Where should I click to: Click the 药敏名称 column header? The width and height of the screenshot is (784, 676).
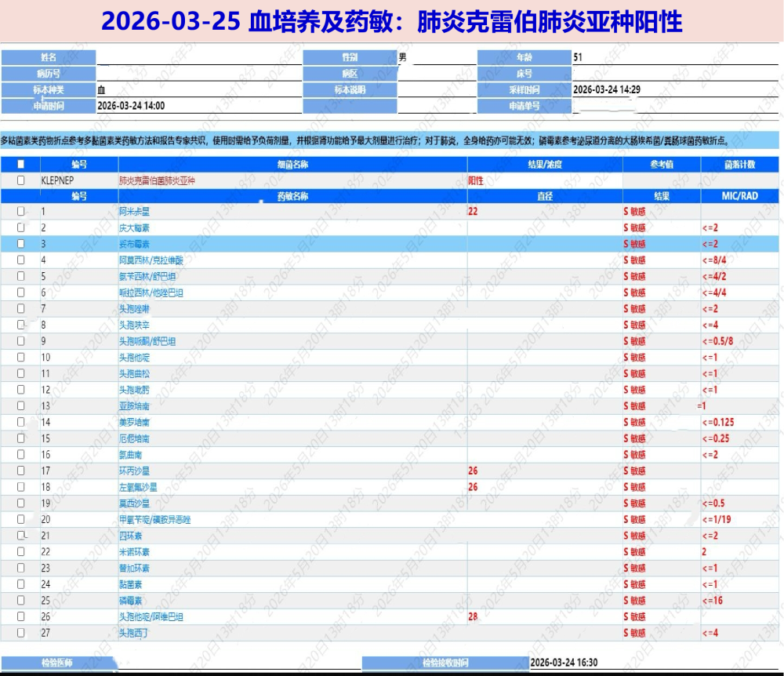(293, 196)
